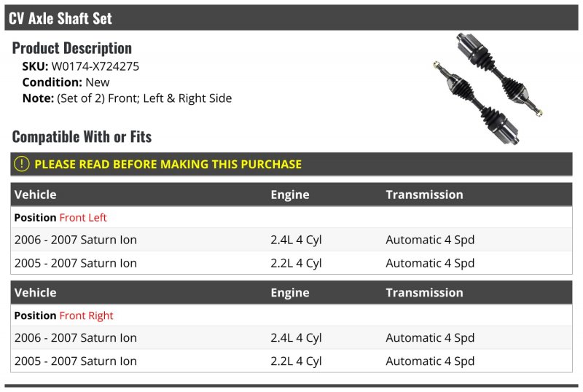Image resolution: width=583 pixels, height=392 pixels.
Task: Click the note '(Set of 2) Front; Left & Right Side'
Action: tap(144, 98)
